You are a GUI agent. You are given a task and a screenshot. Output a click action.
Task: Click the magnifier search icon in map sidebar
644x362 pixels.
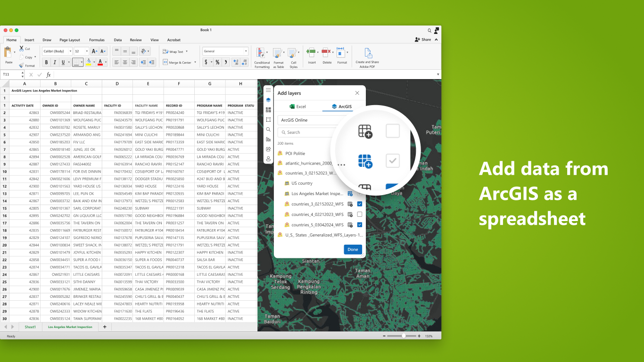(268, 130)
